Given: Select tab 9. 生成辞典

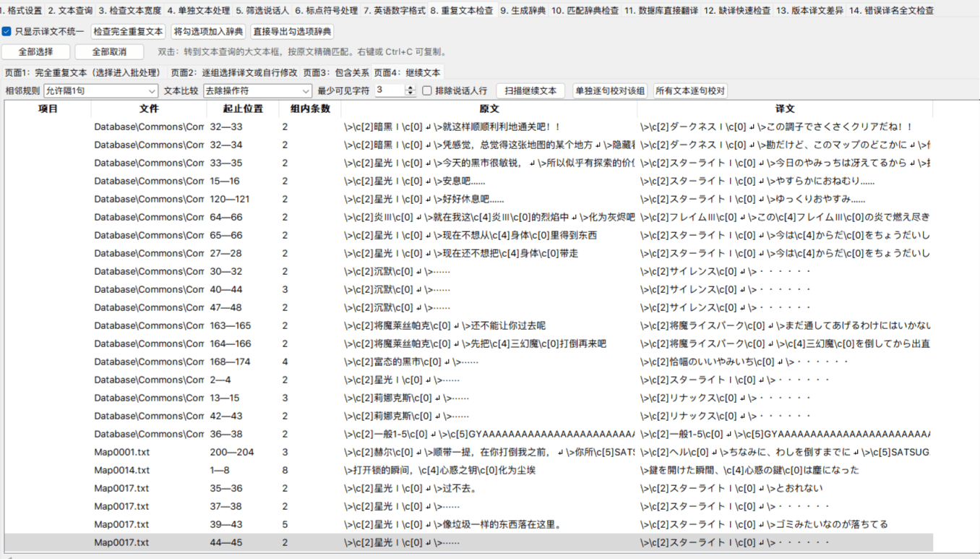Looking at the screenshot, I should pos(523,11).
